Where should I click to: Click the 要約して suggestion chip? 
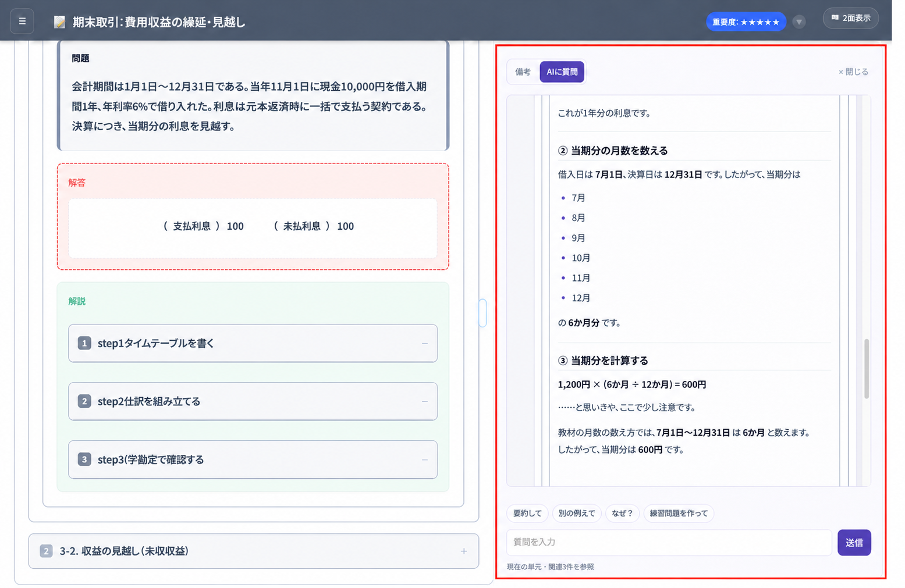(x=527, y=514)
